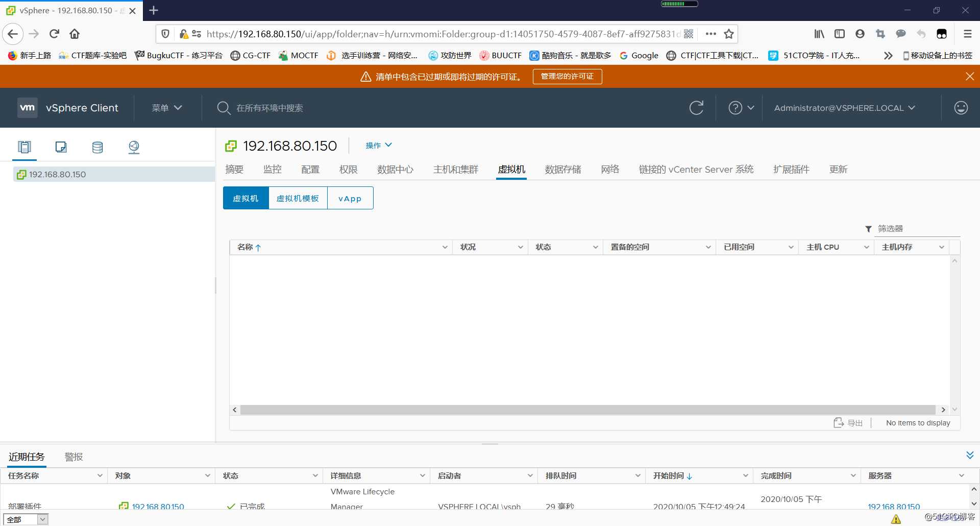Open the 全部 filter combo box
Image resolution: width=980 pixels, height=526 pixels.
27,519
